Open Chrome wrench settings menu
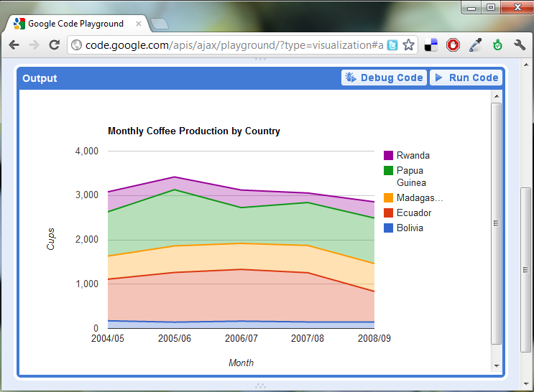534x392 pixels. click(x=520, y=45)
